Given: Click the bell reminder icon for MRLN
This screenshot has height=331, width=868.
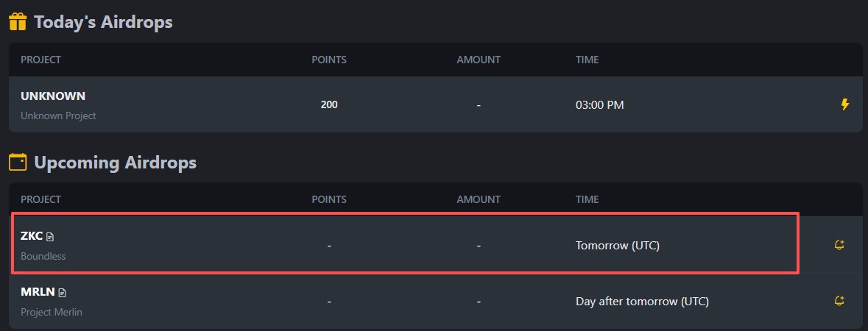Looking at the screenshot, I should (839, 301).
